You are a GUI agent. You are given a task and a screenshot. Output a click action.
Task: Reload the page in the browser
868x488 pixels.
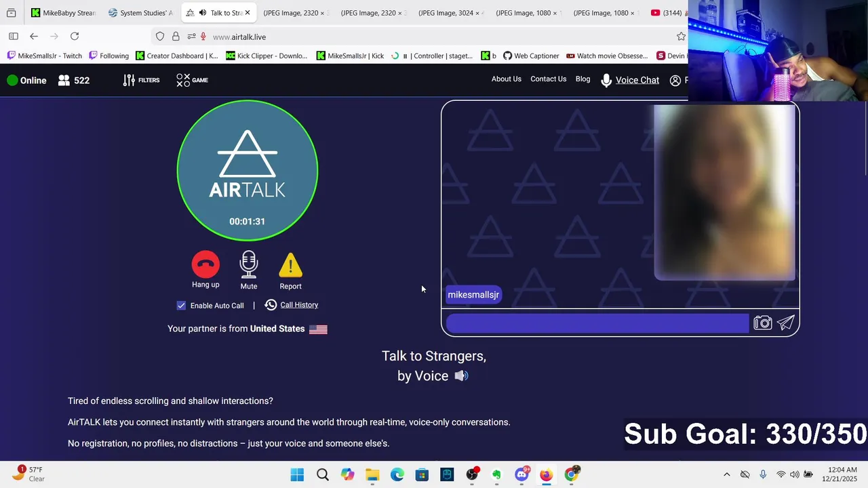click(x=75, y=37)
